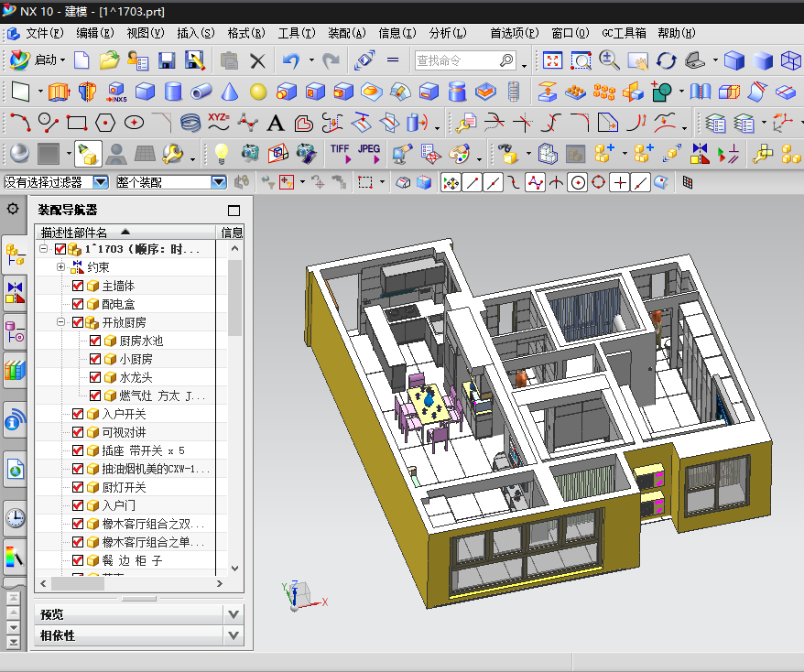
Task: Expand the 约束 tree node
Action: click(61, 267)
